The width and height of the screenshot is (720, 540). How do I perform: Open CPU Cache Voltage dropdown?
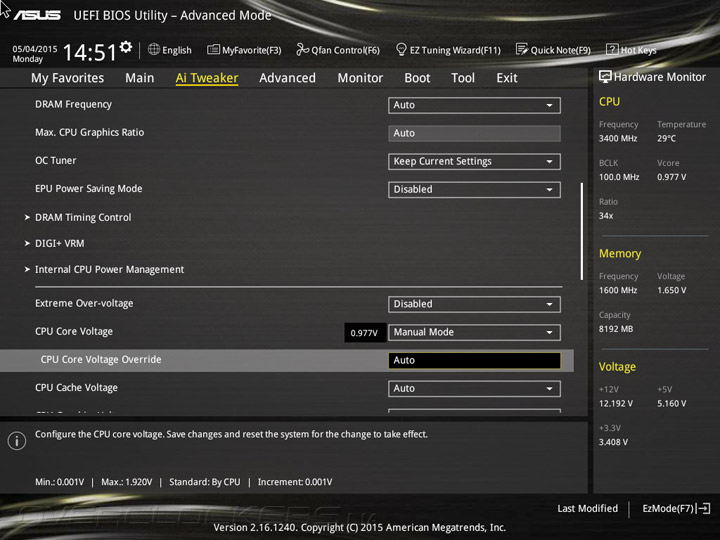(x=474, y=388)
